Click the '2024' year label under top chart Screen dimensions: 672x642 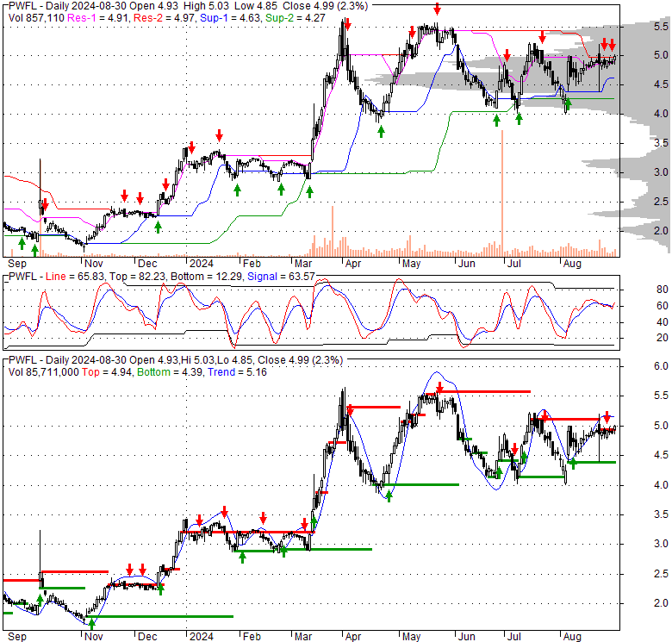(202, 264)
